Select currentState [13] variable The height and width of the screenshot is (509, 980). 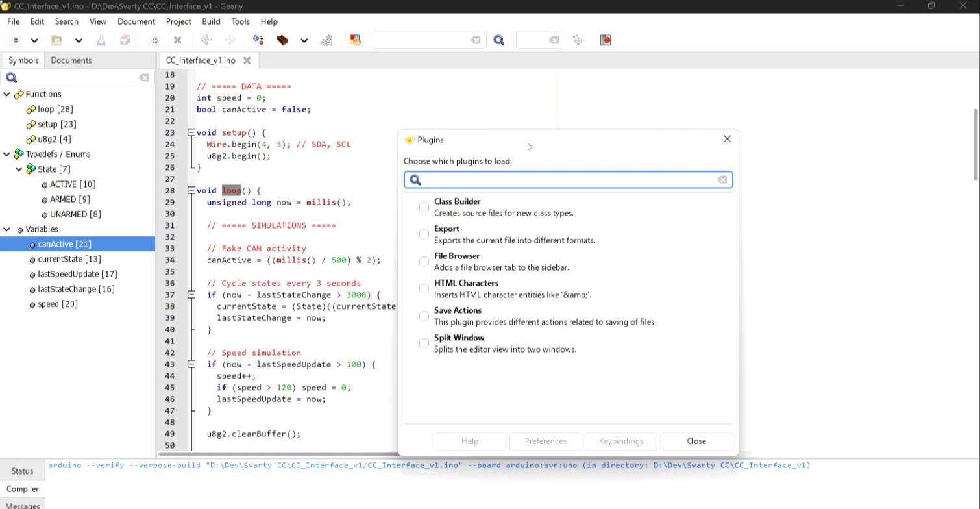coord(69,260)
